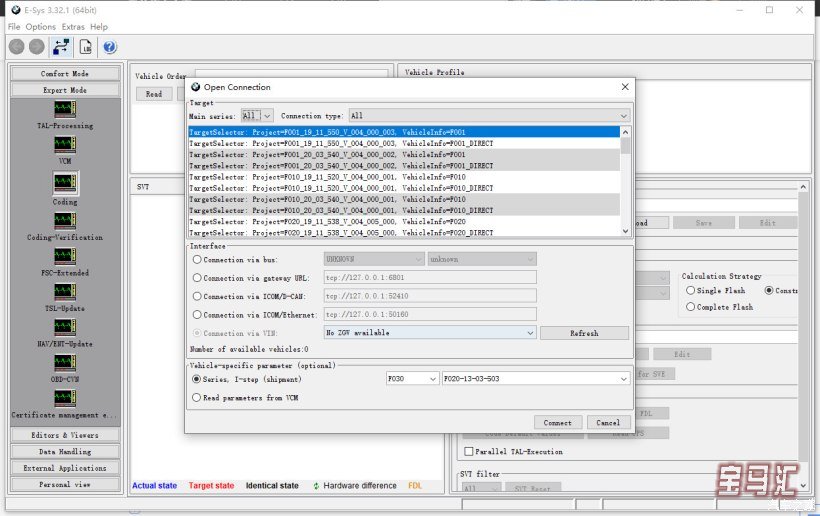Open TSL-Update module icon
Viewport: 820px width, 516px height.
coord(65,292)
